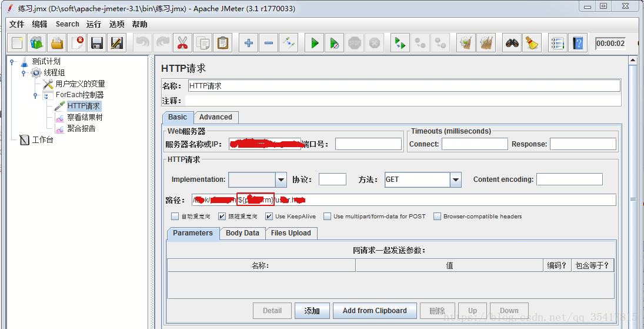Open Help with question mark icon
Image resolution: width=644 pixels, height=329 pixels.
click(578, 43)
